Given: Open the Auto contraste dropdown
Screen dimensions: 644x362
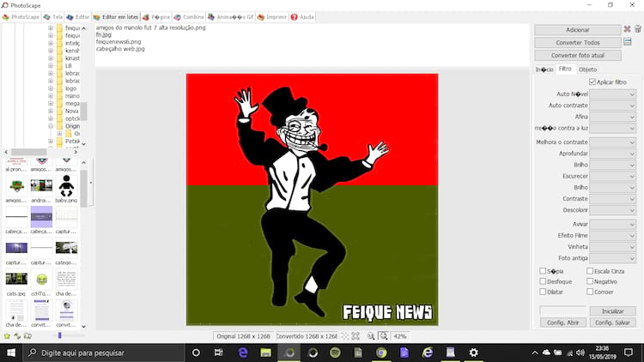Looking at the screenshot, I should [613, 106].
